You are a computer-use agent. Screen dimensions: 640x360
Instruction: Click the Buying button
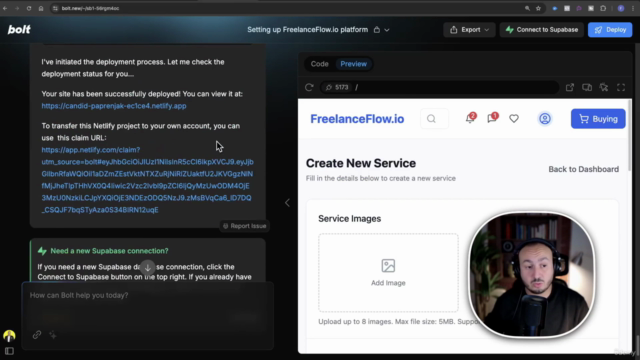(x=598, y=119)
